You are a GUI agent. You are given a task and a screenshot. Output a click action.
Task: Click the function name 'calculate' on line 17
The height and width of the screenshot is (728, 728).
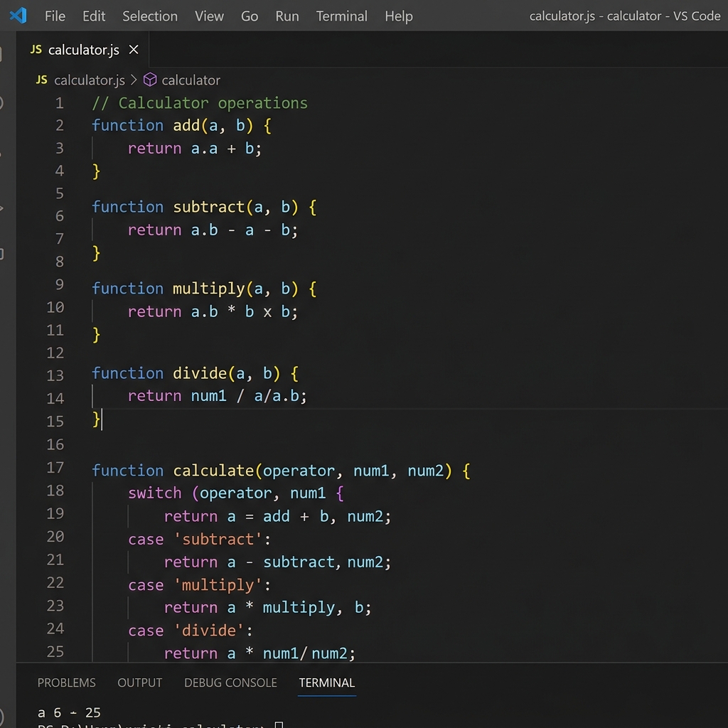pyautogui.click(x=213, y=471)
